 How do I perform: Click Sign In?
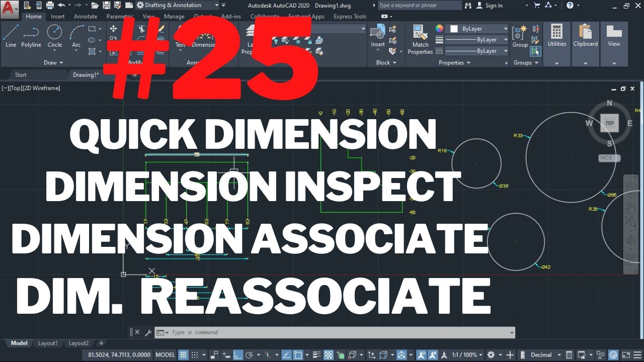click(x=494, y=6)
